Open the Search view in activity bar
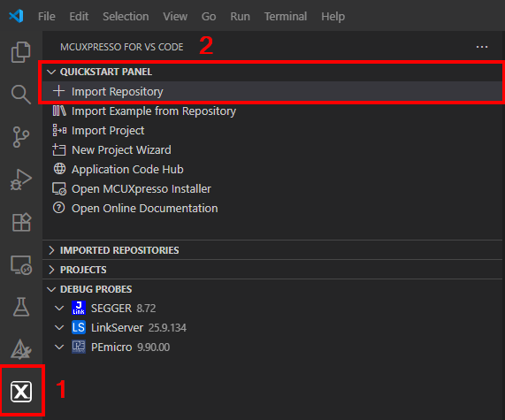Image resolution: width=505 pixels, height=420 pixels. pos(21,95)
